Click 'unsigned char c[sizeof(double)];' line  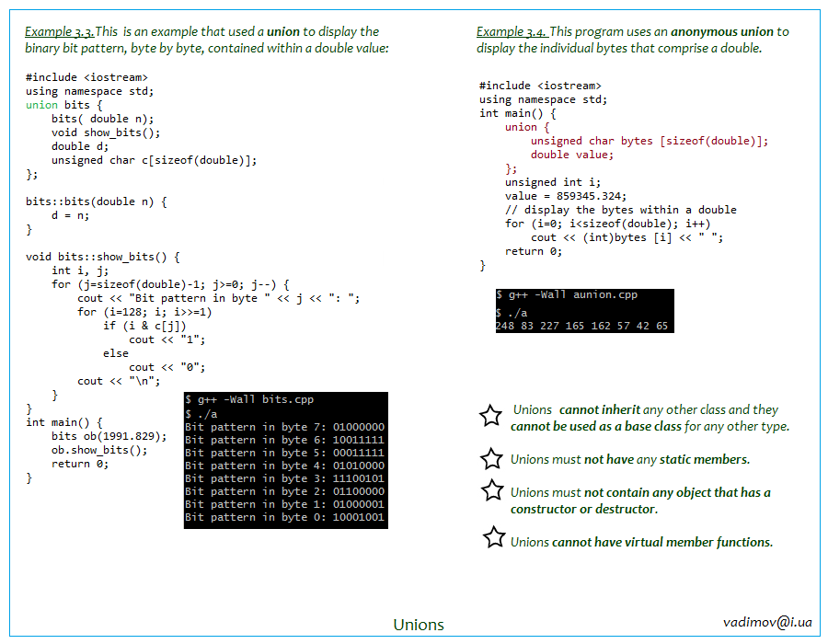(155, 160)
